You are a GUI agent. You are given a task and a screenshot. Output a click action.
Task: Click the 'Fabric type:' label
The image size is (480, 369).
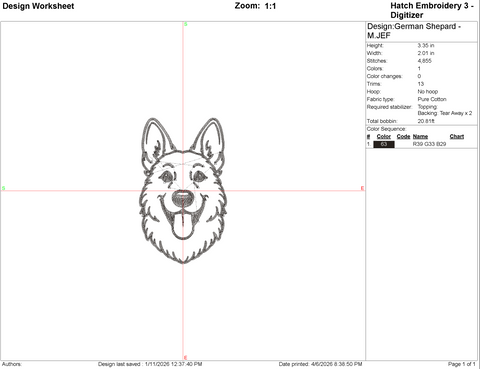[380, 99]
